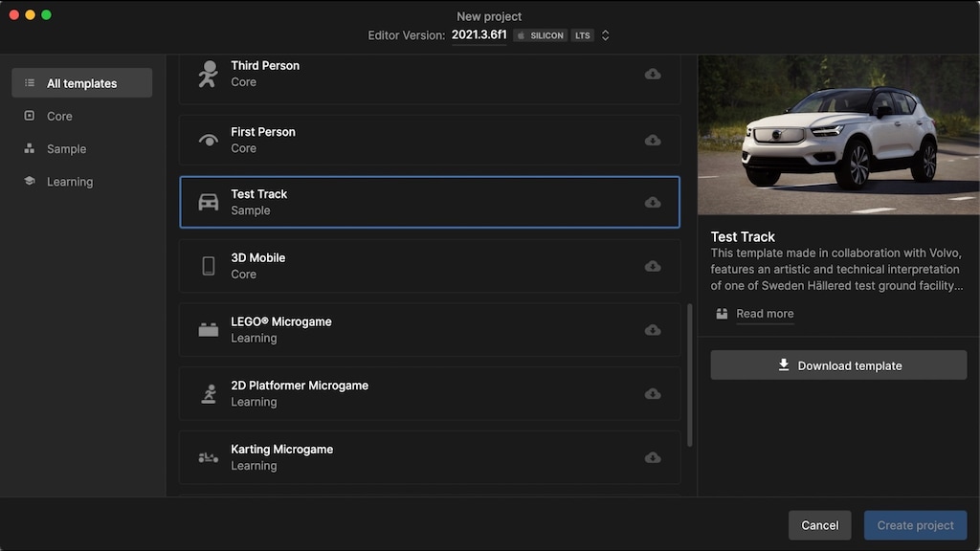Image resolution: width=980 pixels, height=551 pixels.
Task: Select the 2D Platformer character icon
Action: point(209,392)
